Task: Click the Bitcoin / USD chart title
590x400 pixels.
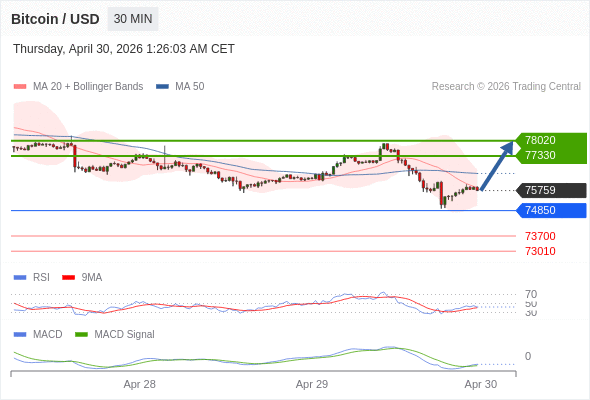Action: tap(55, 19)
